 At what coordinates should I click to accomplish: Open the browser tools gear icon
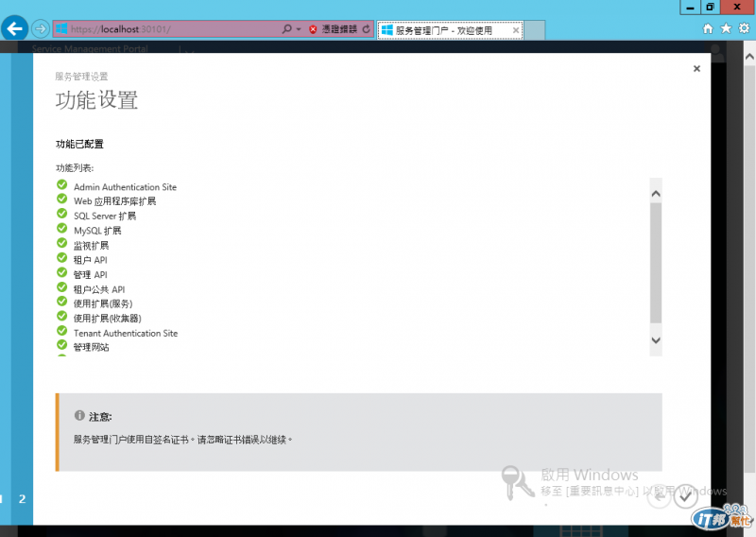coord(744,28)
